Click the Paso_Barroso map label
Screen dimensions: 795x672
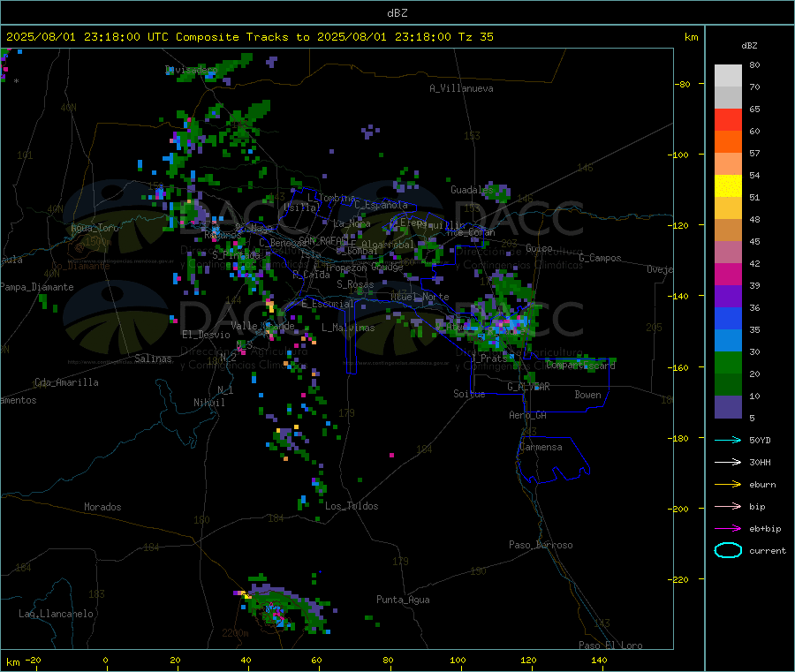click(x=541, y=545)
